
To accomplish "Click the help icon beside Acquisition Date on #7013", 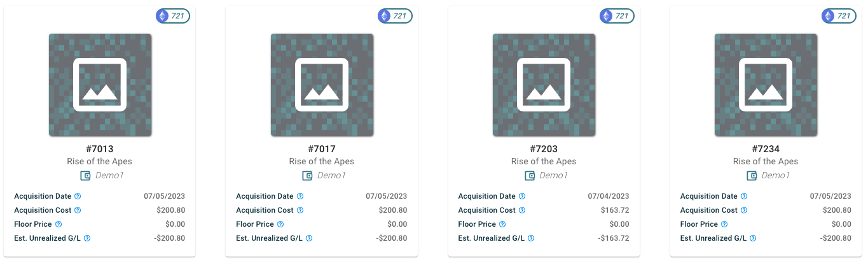I will tap(78, 196).
